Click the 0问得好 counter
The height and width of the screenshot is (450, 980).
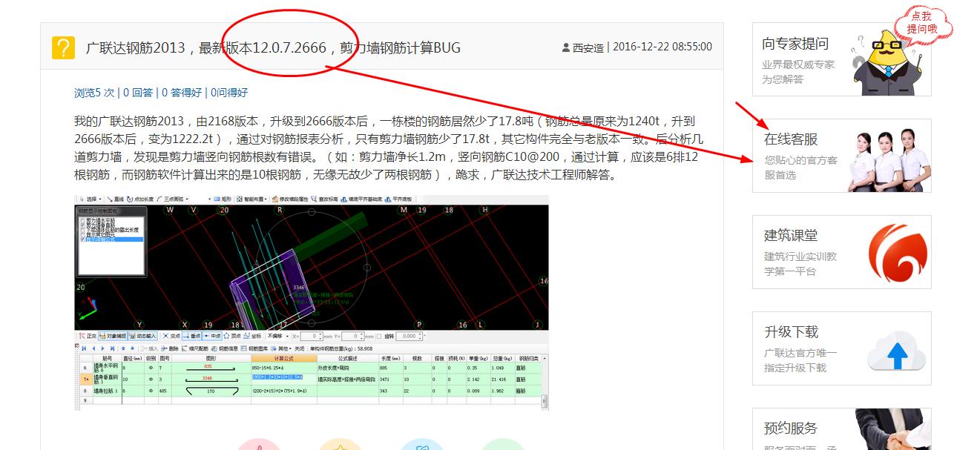coord(228,93)
